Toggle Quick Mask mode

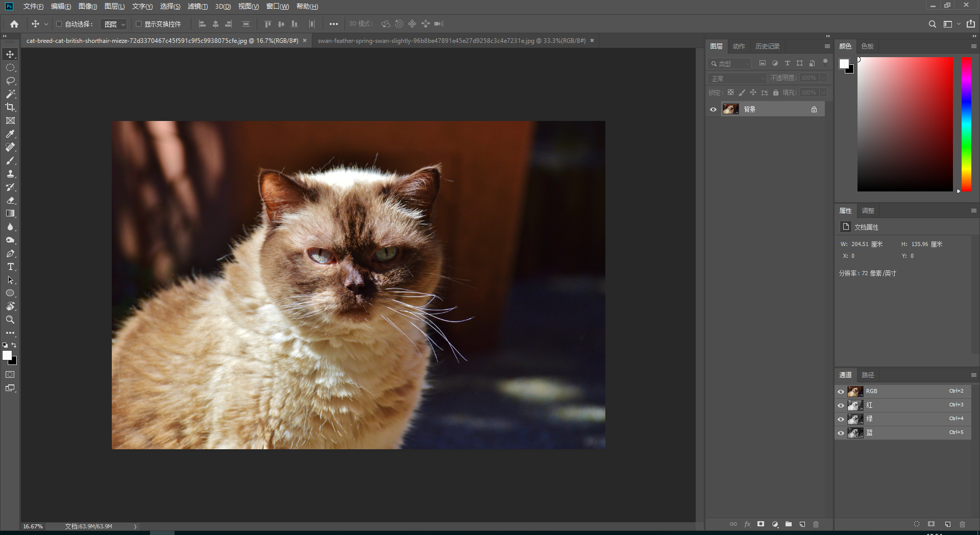10,375
